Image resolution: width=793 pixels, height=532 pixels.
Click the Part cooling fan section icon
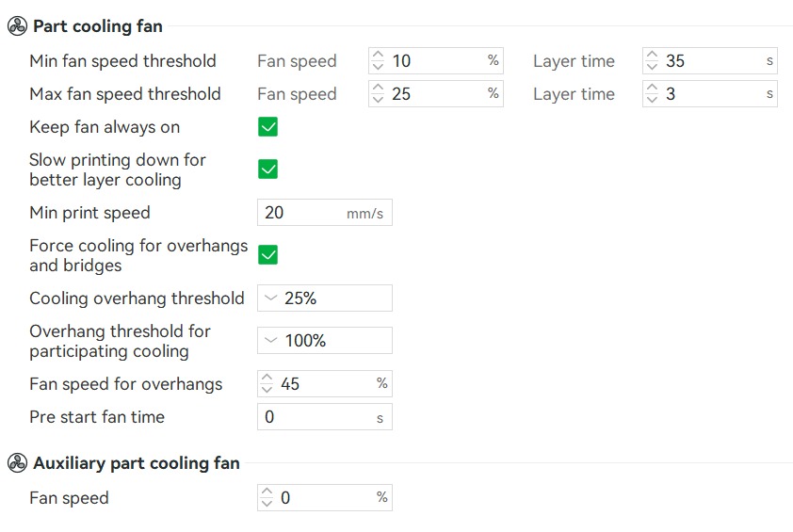17,25
